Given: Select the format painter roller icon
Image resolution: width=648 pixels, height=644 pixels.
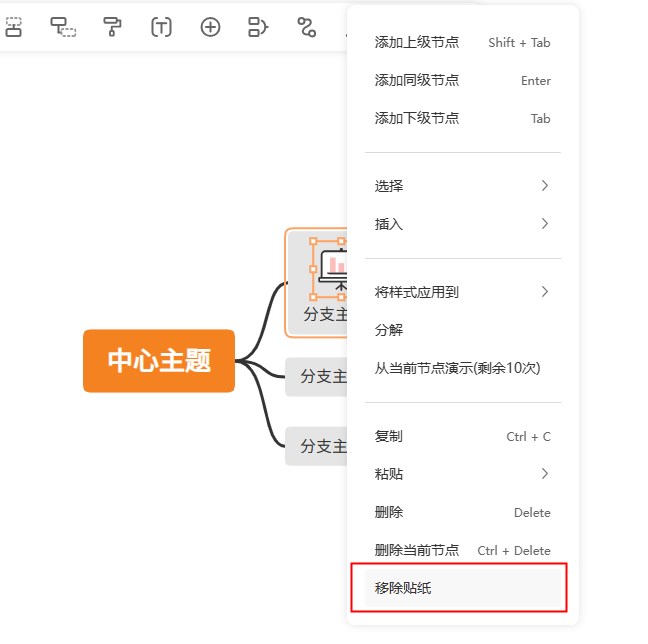Looking at the screenshot, I should tap(113, 27).
